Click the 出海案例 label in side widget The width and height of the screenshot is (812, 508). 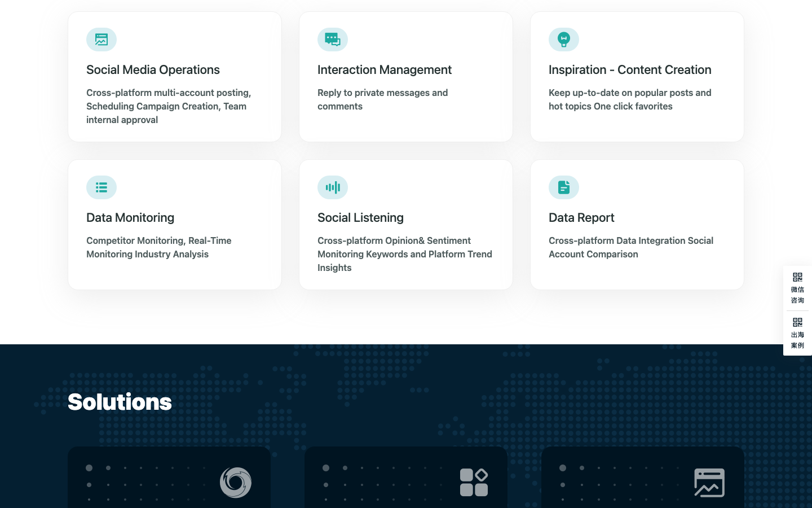[797, 340]
